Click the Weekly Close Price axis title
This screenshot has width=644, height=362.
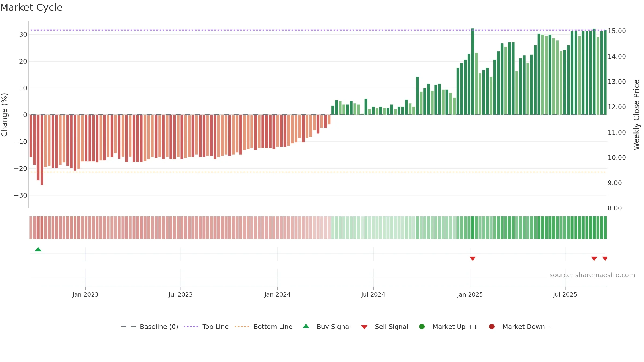tap(636, 115)
